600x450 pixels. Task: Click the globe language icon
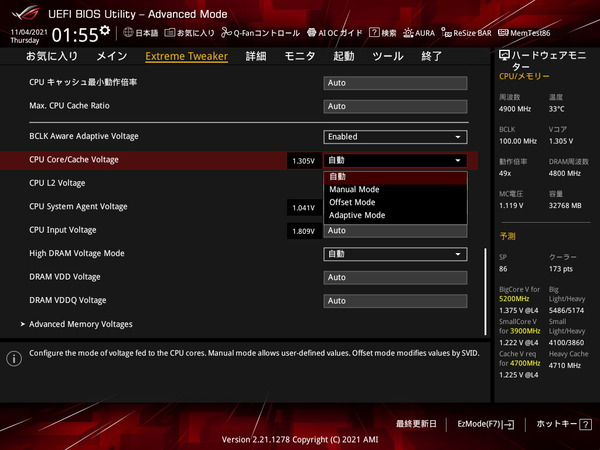tap(128, 33)
